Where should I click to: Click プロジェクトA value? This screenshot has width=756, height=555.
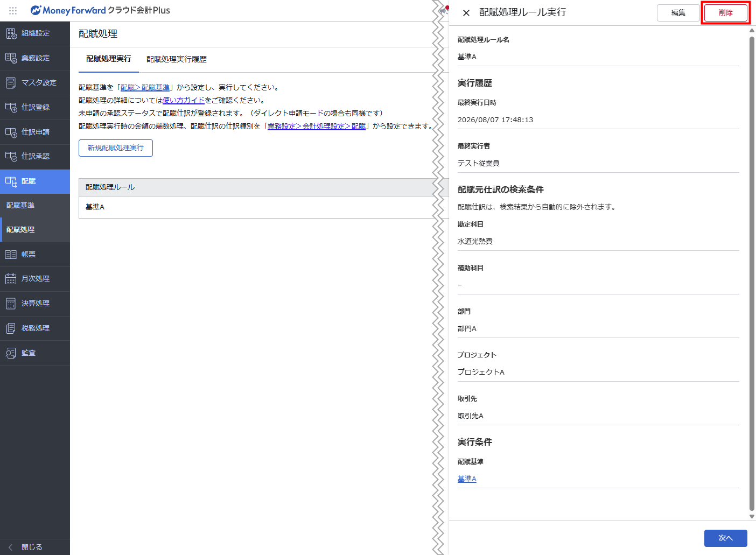481,373
